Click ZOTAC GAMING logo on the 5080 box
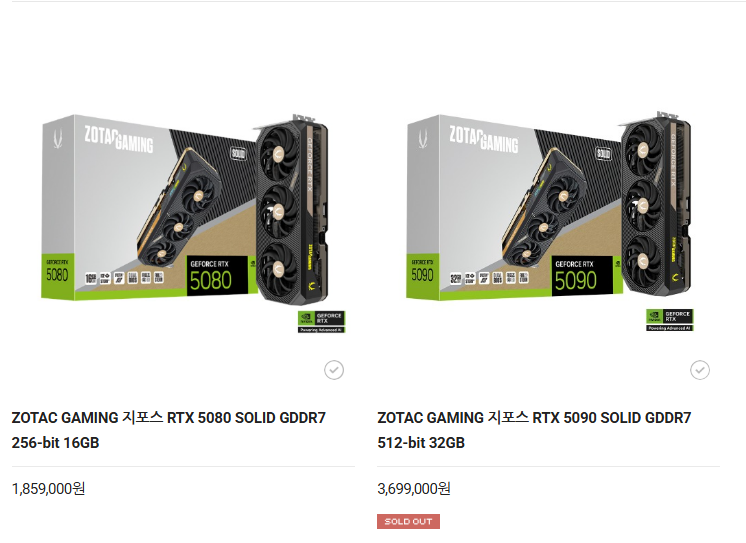This screenshot has width=746, height=543. pos(119,139)
